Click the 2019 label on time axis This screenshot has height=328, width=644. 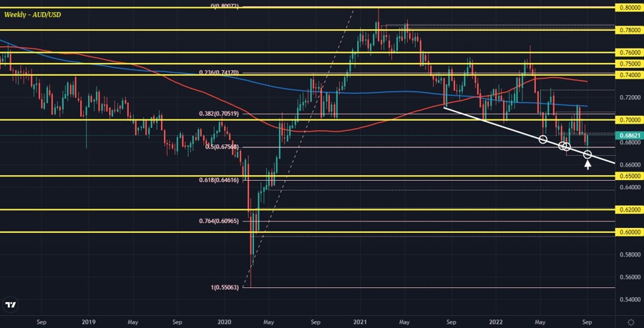88,322
